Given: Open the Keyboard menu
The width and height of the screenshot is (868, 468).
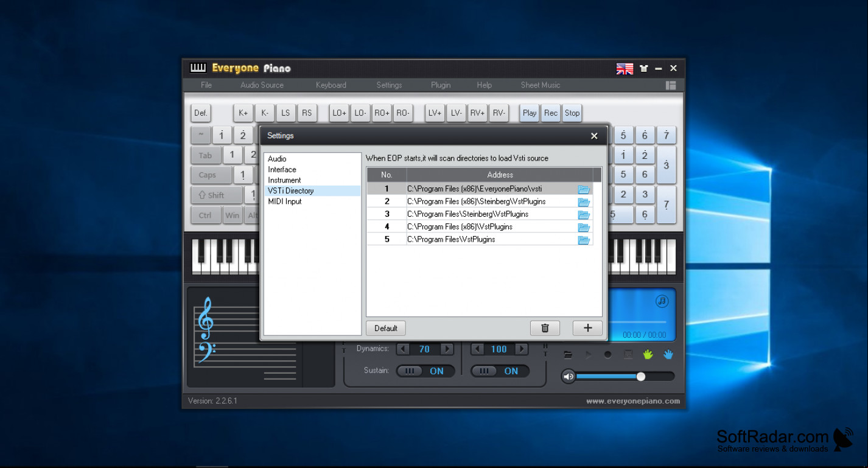Looking at the screenshot, I should coord(331,85).
